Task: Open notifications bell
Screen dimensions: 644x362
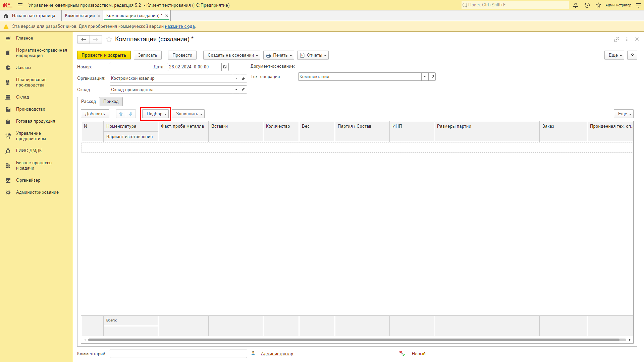Action: 576,5
